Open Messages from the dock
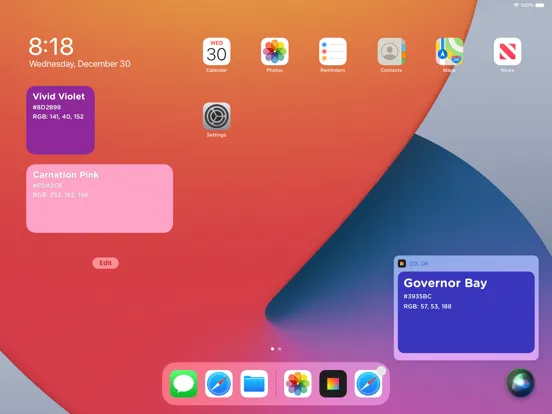This screenshot has width=552, height=414. click(183, 383)
